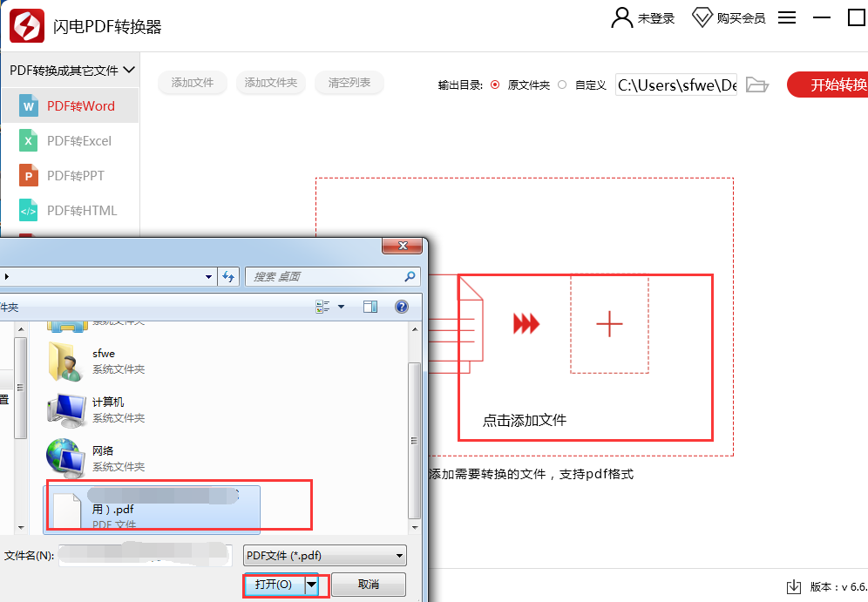Image resolution: width=868 pixels, height=602 pixels.
Task: Open the view options dropdown arrow
Action: coord(341,307)
